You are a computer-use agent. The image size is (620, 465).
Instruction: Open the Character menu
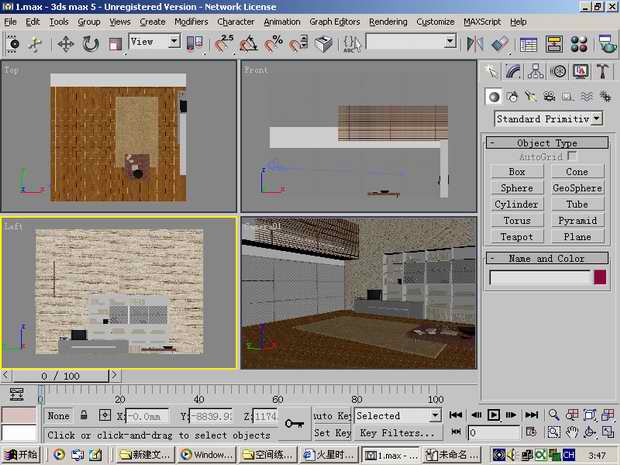pos(236,22)
